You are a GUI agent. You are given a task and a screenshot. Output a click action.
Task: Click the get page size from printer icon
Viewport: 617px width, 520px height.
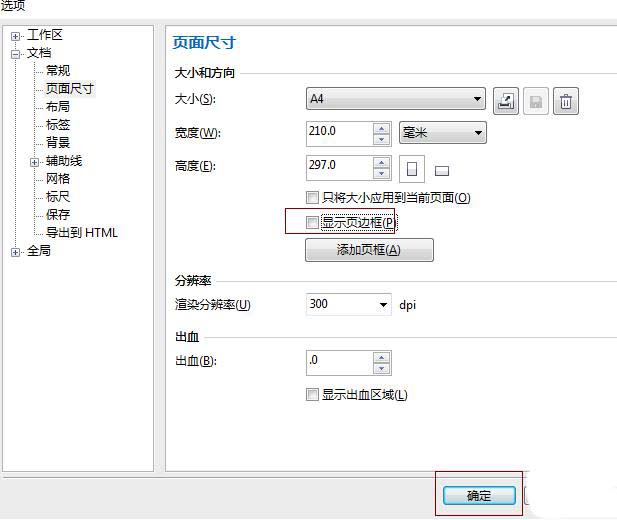506,101
